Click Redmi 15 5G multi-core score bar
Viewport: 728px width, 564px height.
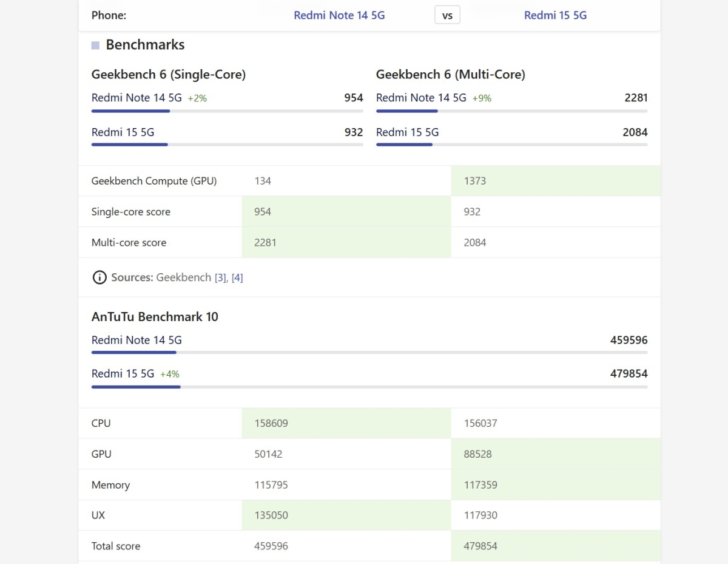coord(511,144)
